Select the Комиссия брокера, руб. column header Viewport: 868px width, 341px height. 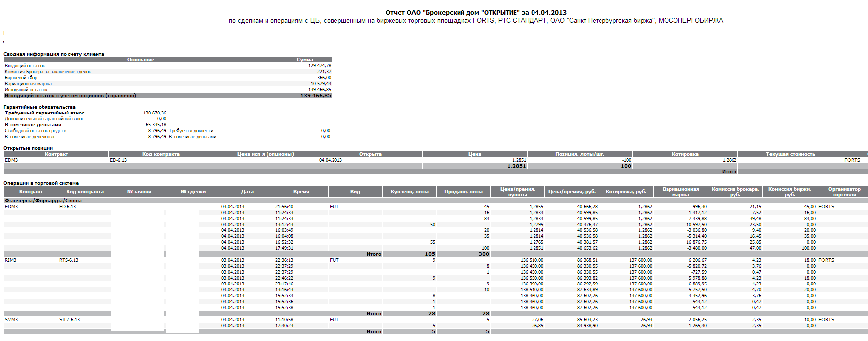(x=735, y=192)
